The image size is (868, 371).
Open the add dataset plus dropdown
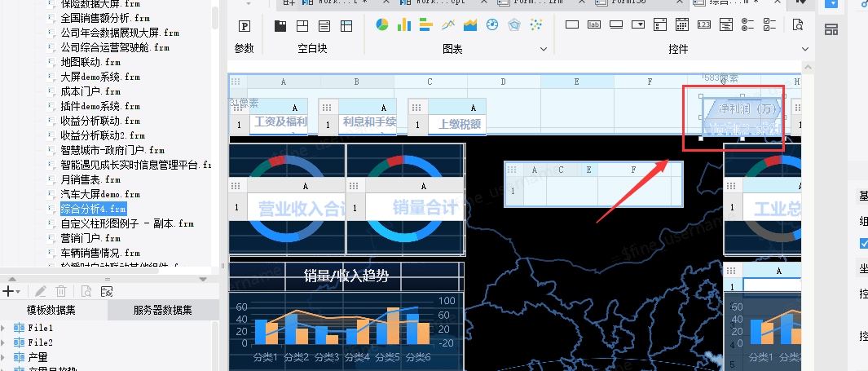click(x=11, y=291)
